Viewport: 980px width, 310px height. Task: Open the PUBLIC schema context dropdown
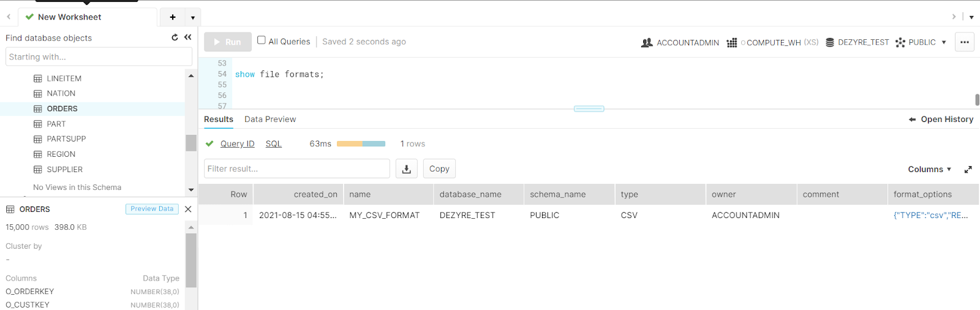click(943, 43)
